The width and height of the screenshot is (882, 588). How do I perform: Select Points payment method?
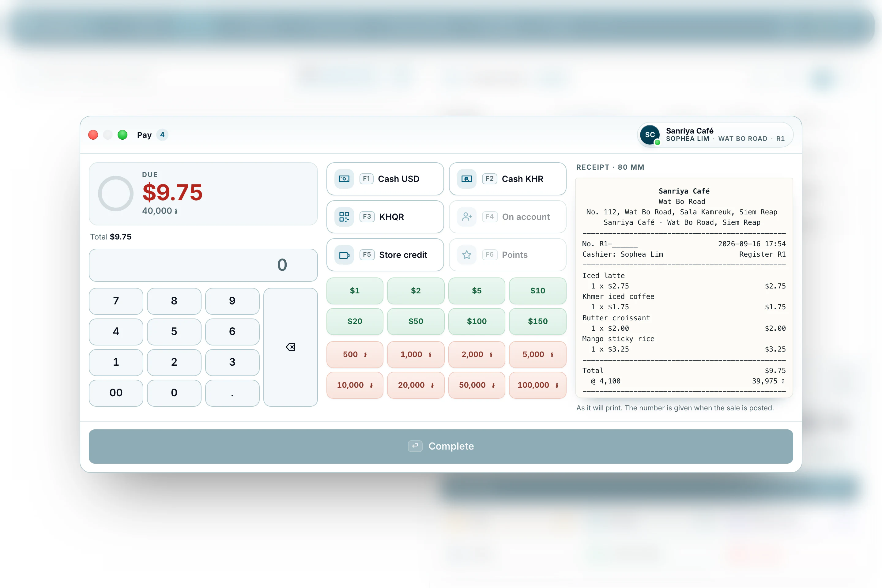point(507,254)
